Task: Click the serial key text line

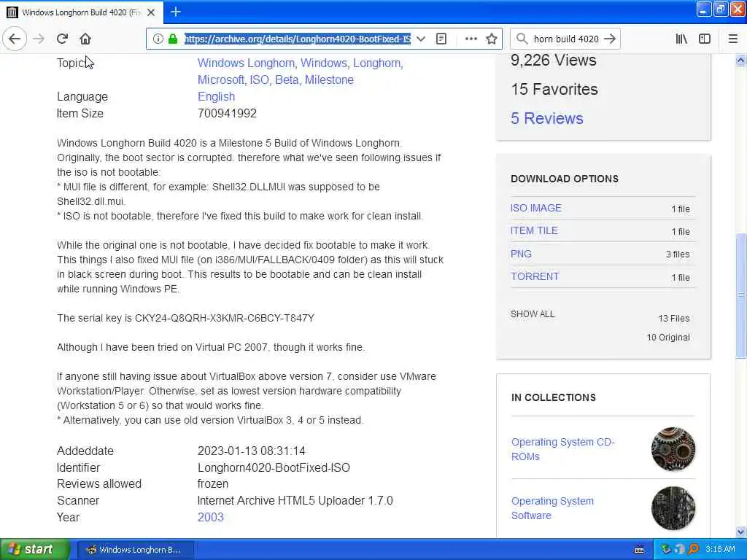Action: 186,318
